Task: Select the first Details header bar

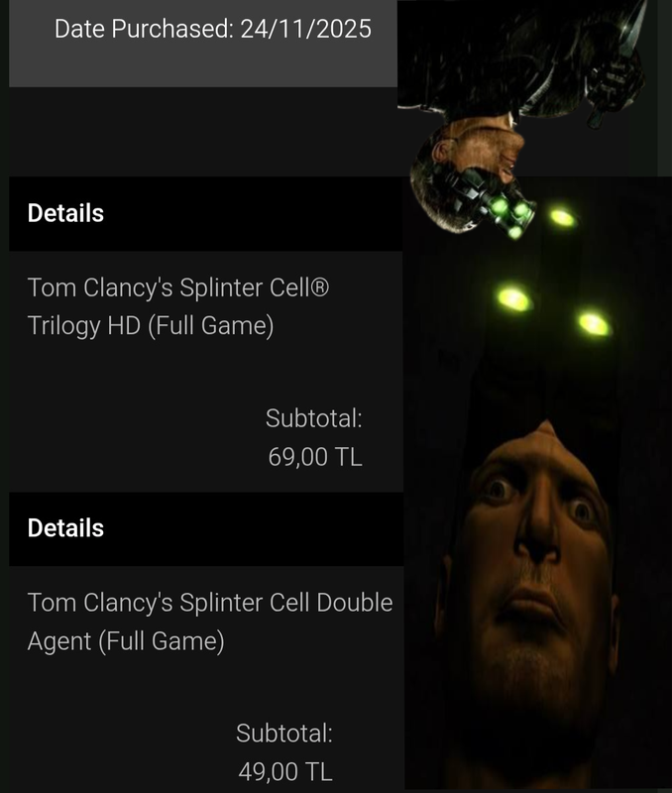Action: pos(206,213)
